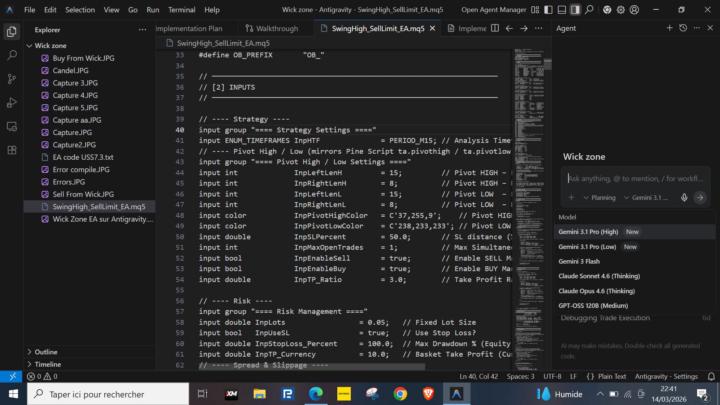Open Remote Explorer view in activity bar
The image size is (720, 405).
[12, 127]
